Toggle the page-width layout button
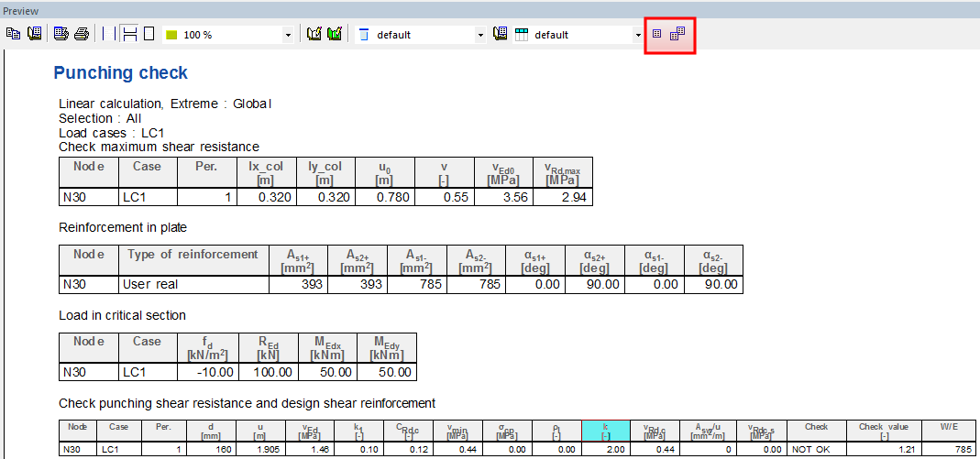This screenshot has width=980, height=459. click(129, 35)
